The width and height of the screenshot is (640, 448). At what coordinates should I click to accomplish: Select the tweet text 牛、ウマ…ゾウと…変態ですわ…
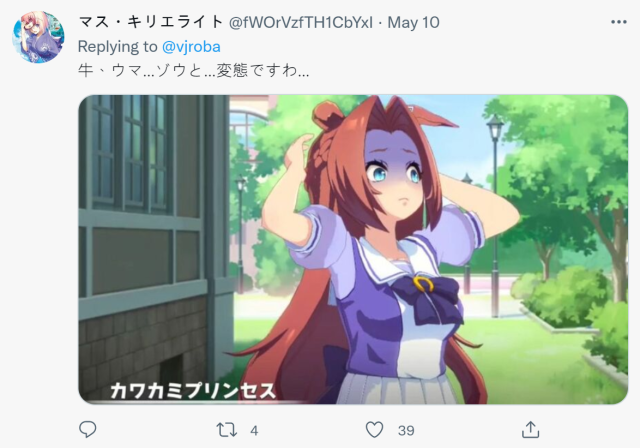193,71
